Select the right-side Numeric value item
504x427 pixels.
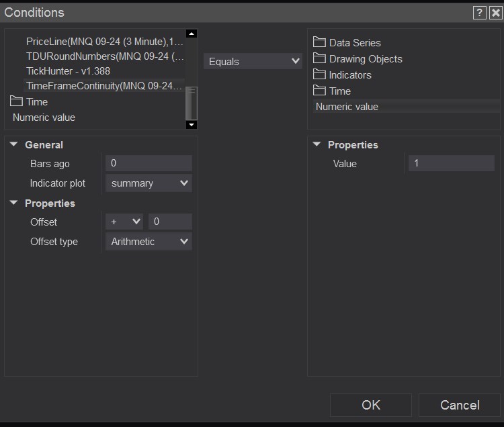click(x=347, y=107)
